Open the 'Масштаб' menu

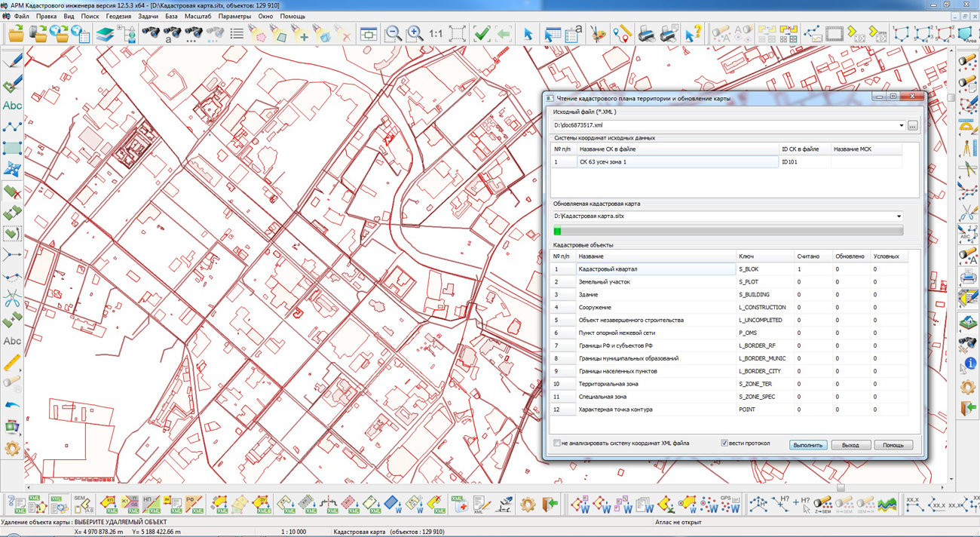(198, 16)
